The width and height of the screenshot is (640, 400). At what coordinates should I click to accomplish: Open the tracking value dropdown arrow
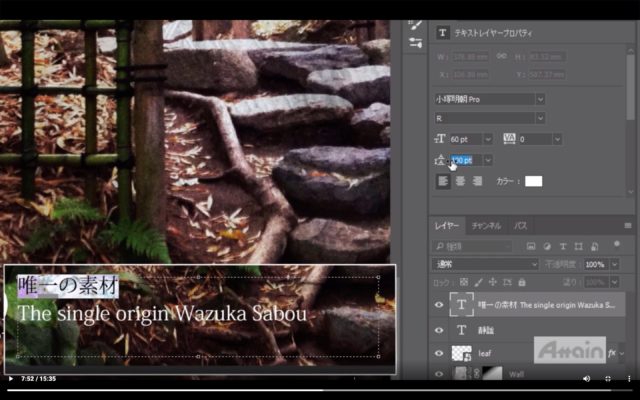557,139
